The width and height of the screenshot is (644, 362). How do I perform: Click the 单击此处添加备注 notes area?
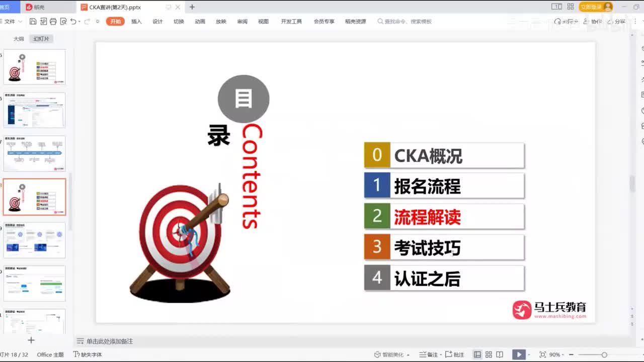click(110, 341)
